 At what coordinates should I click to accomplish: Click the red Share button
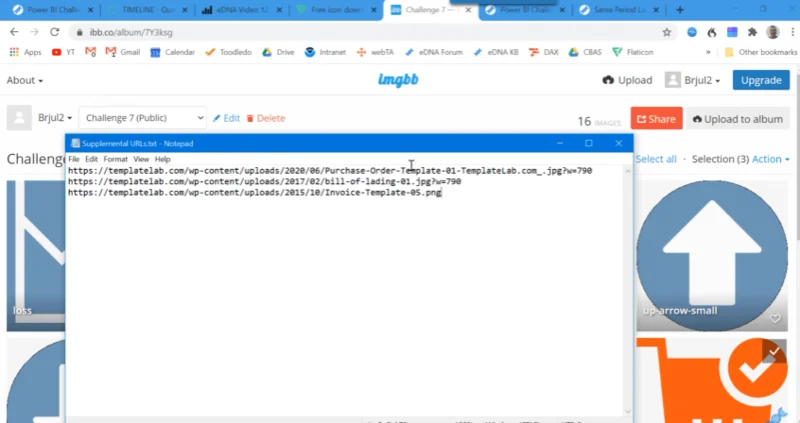coord(656,118)
